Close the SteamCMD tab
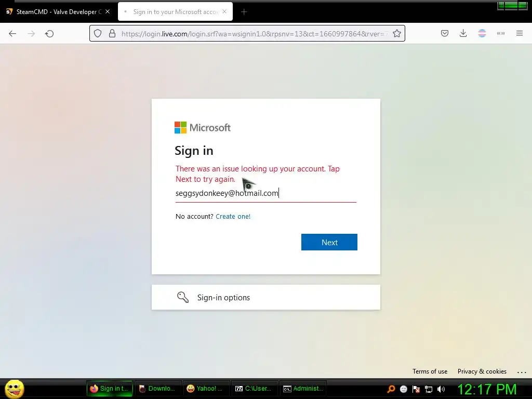Image resolution: width=532 pixels, height=399 pixels. 107,11
